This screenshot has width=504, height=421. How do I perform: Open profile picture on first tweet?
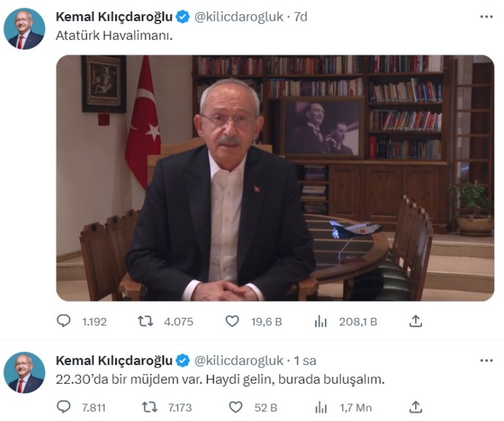pos(24,28)
